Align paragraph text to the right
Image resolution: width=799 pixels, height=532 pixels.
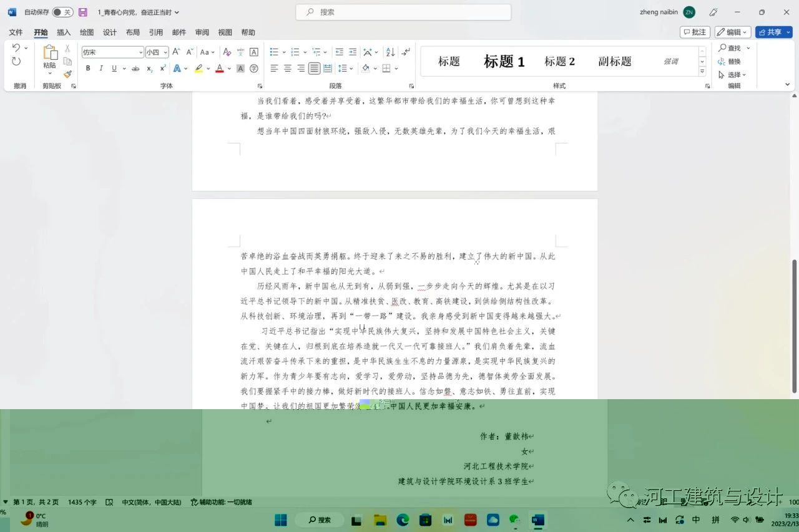301,69
